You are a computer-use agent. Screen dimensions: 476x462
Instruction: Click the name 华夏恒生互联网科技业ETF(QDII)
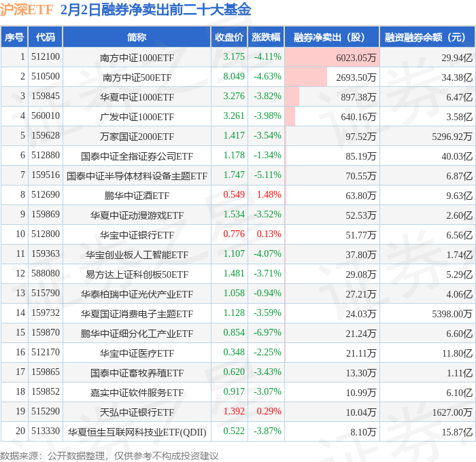tap(137, 432)
